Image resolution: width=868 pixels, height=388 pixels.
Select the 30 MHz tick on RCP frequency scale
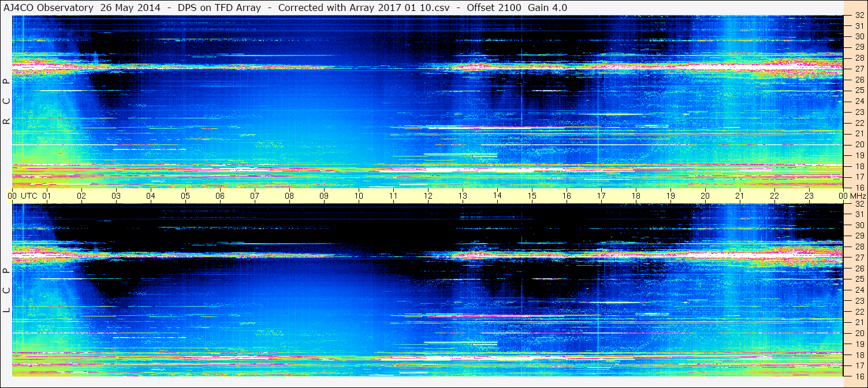pyautogui.click(x=859, y=36)
